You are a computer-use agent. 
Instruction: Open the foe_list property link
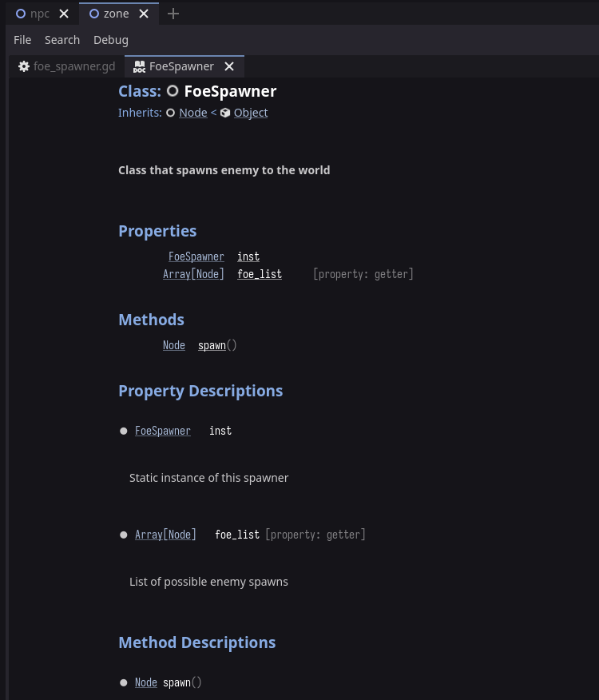coord(259,274)
